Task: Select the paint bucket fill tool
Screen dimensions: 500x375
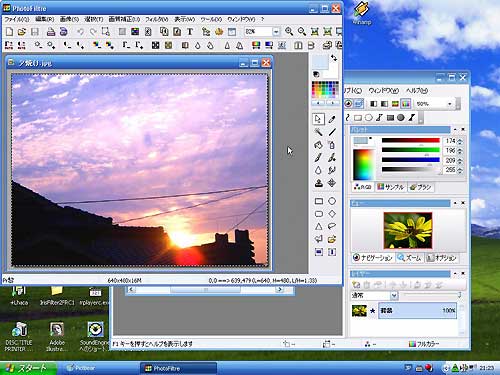Action: point(318,145)
